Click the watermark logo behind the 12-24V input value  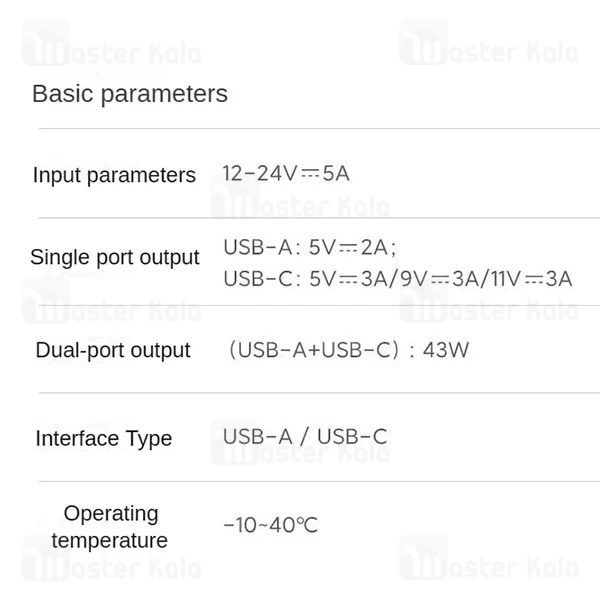[x=298, y=198]
